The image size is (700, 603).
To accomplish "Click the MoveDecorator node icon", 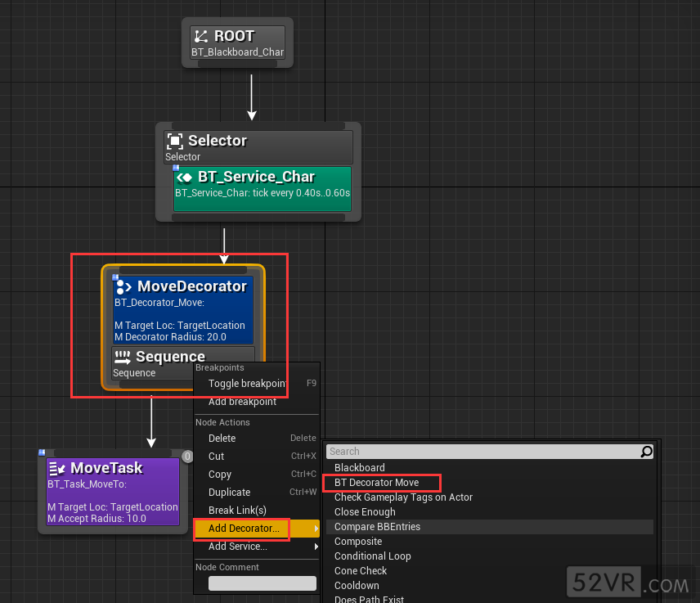I will 124,286.
